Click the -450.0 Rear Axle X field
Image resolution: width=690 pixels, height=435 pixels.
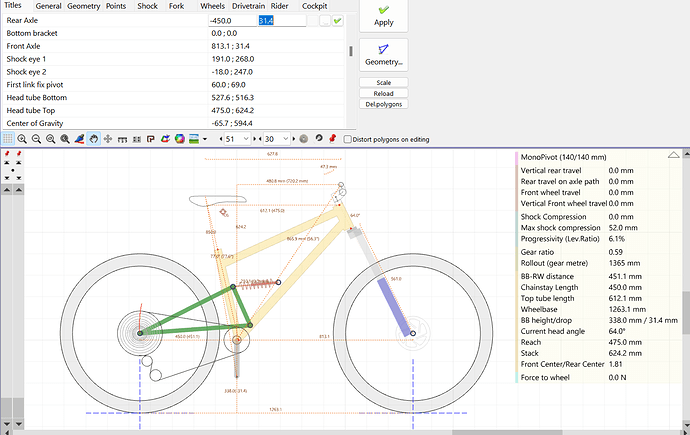click(x=232, y=21)
